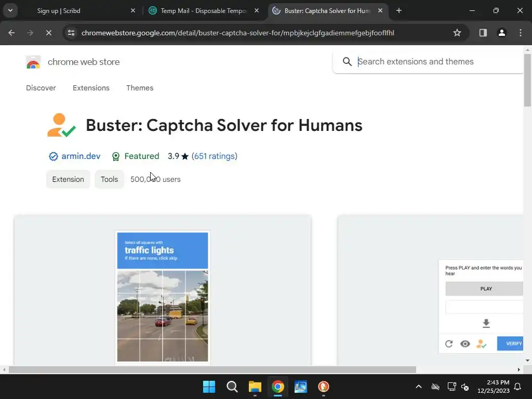Open the clock showing 2:43 PM
This screenshot has height=399, width=532.
pyautogui.click(x=494, y=387)
